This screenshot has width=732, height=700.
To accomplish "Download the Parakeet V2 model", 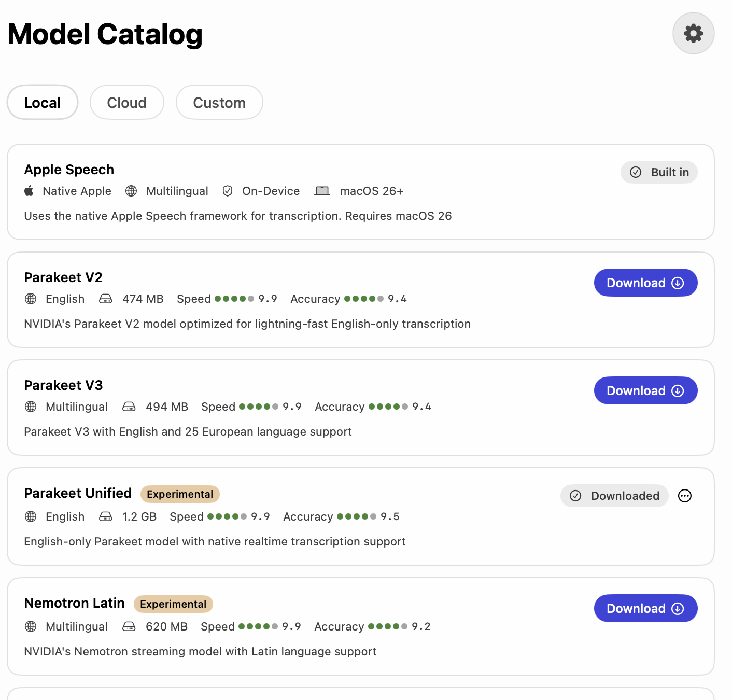I will point(645,283).
